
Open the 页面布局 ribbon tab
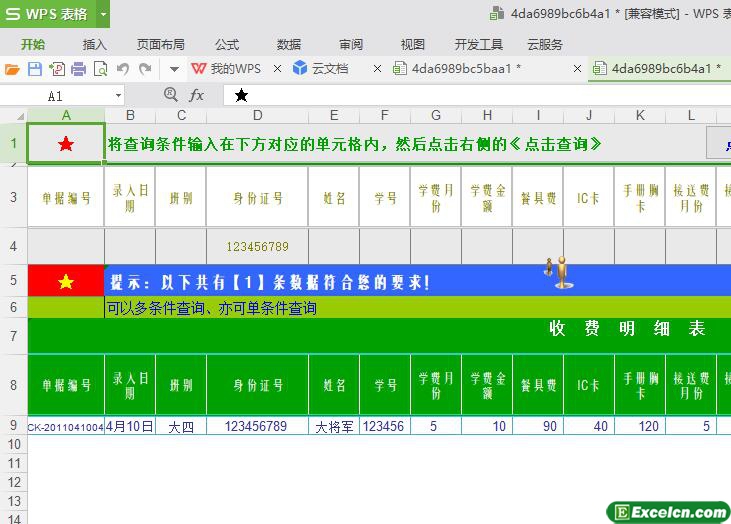tap(161, 44)
